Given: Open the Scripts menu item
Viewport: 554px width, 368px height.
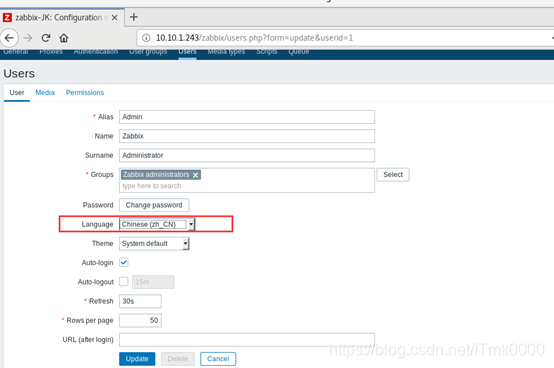Looking at the screenshot, I should [x=267, y=52].
